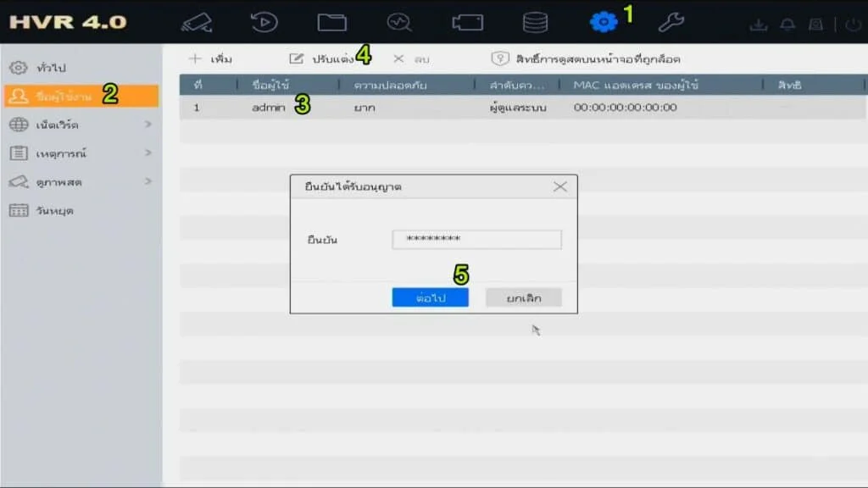Open the smart analysis search icon

click(399, 23)
